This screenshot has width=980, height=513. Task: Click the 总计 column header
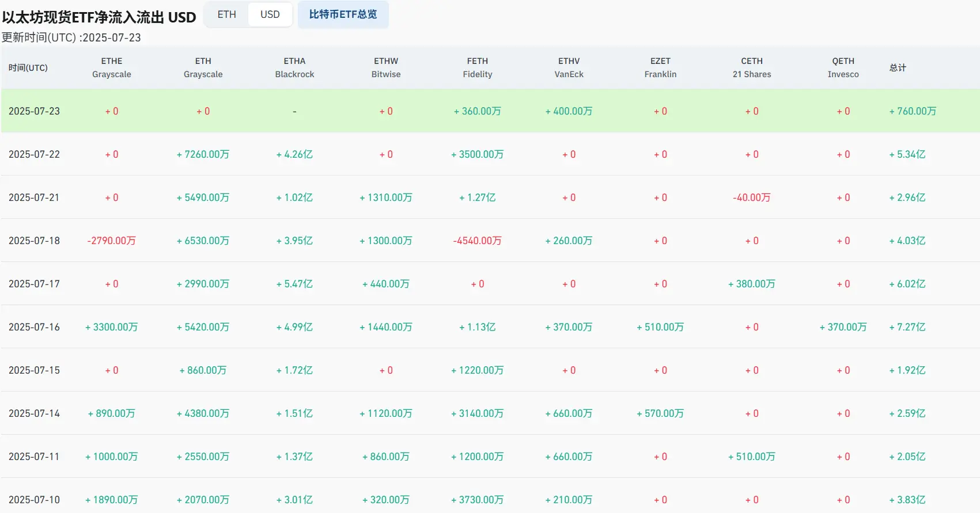(898, 67)
